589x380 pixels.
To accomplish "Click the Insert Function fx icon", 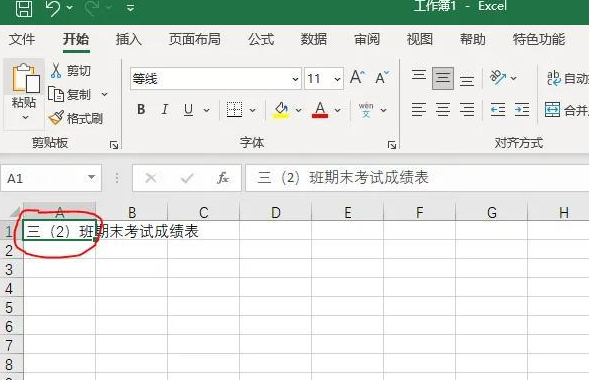I will click(223, 178).
